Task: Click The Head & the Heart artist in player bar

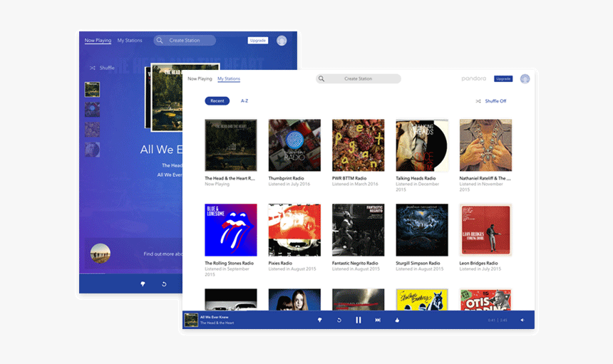Action: [x=217, y=323]
